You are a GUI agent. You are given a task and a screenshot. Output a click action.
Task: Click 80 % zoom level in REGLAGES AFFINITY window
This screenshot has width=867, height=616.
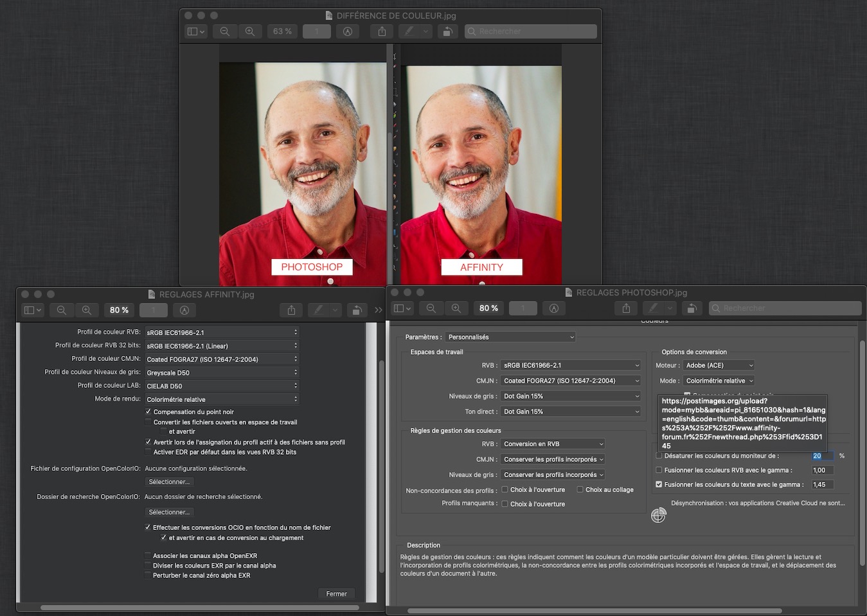[119, 310]
